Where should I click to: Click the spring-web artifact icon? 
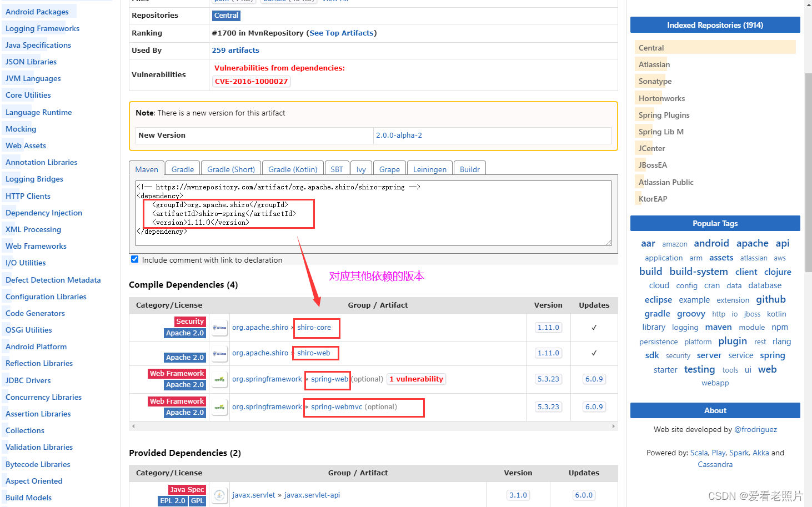219,379
